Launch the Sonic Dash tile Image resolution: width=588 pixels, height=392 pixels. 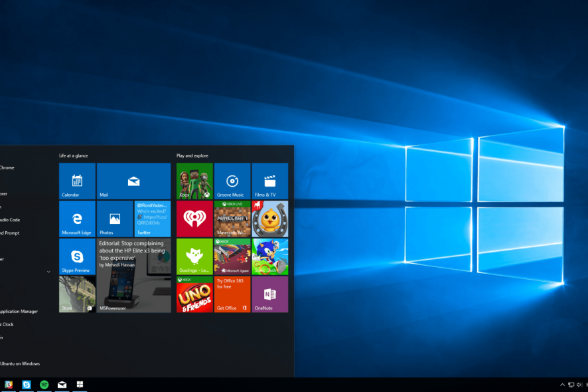click(x=270, y=256)
